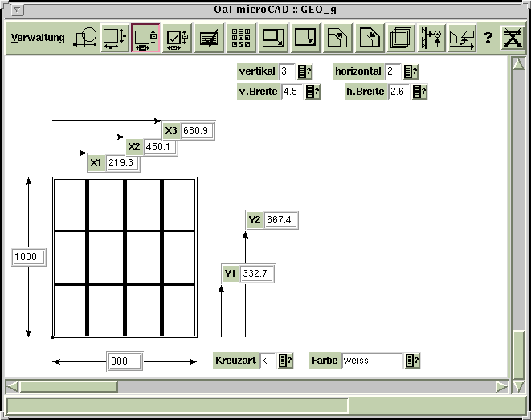Screen dimensions: 531x420
Task: Select the mirror symmetry tool icon
Action: (x=432, y=38)
